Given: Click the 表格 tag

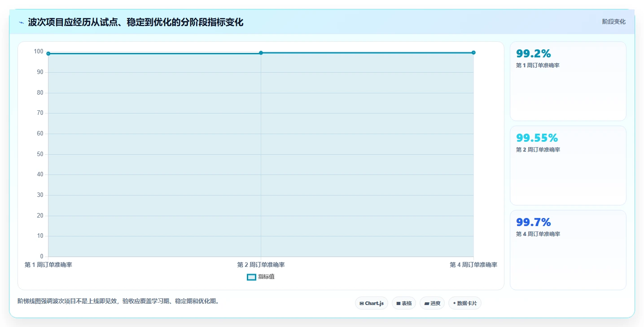Looking at the screenshot, I should pyautogui.click(x=404, y=303).
